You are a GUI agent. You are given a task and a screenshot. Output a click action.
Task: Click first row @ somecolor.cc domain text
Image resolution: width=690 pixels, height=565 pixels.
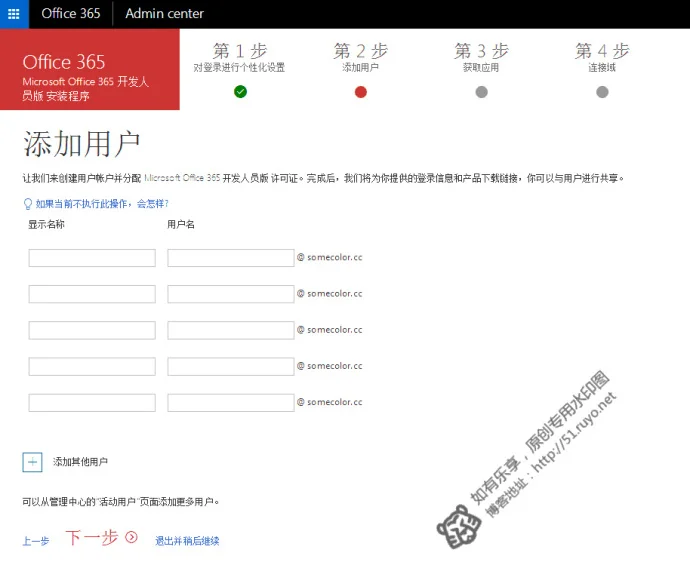tap(330, 257)
